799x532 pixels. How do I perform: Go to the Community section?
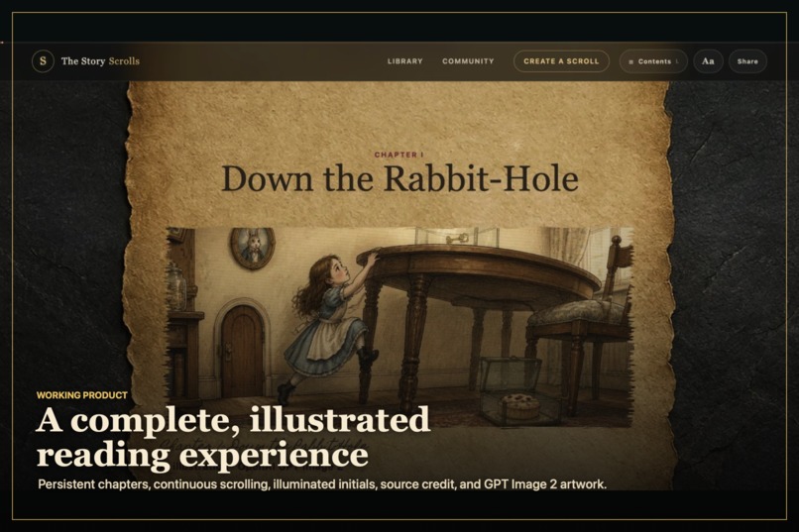tap(468, 61)
